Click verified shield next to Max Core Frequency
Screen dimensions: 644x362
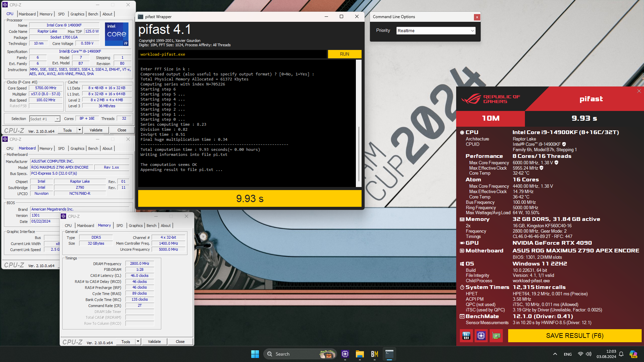click(x=556, y=163)
